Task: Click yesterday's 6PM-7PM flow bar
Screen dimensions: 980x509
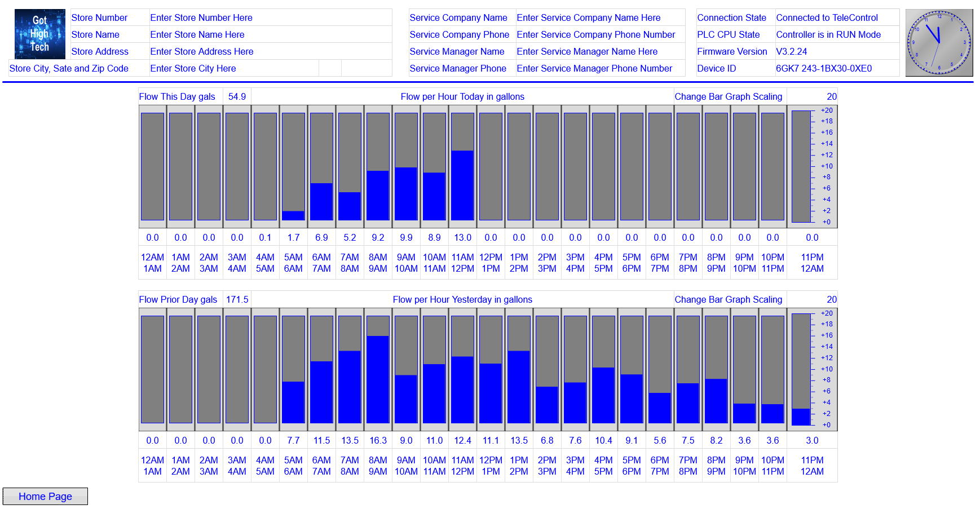Action: [x=660, y=369]
